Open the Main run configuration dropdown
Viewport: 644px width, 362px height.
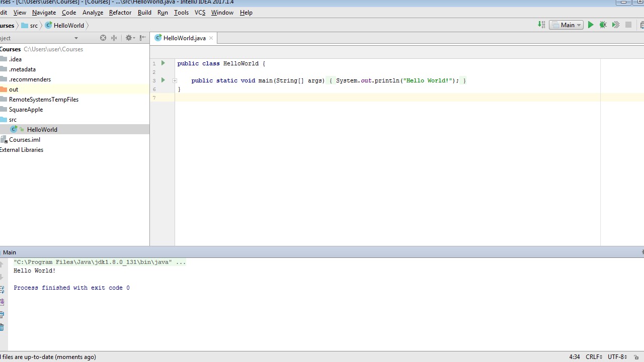coord(566,25)
